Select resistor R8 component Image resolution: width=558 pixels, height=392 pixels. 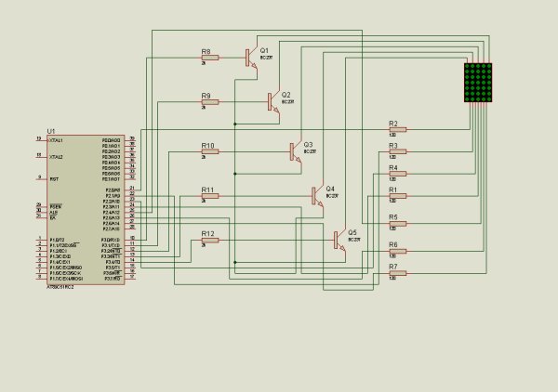click(x=210, y=58)
